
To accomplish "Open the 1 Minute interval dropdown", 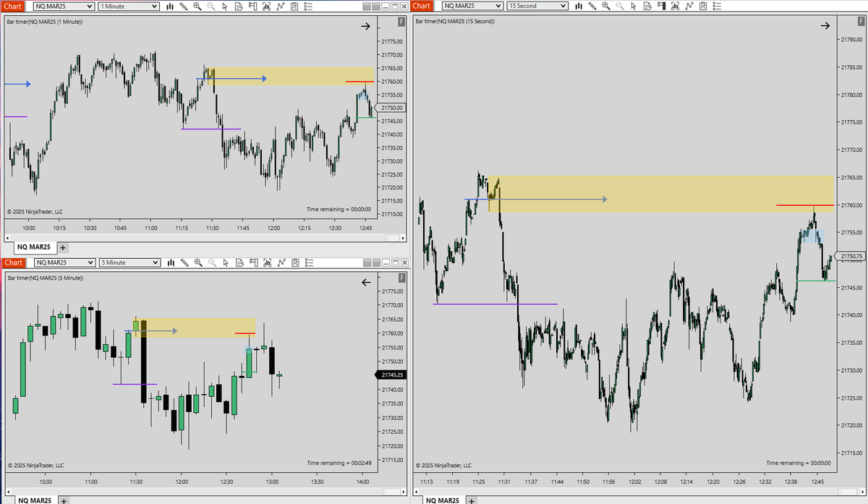I will point(128,6).
